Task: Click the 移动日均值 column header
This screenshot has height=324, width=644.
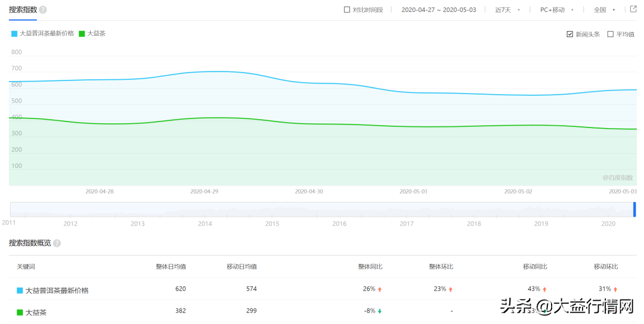Action: click(242, 267)
